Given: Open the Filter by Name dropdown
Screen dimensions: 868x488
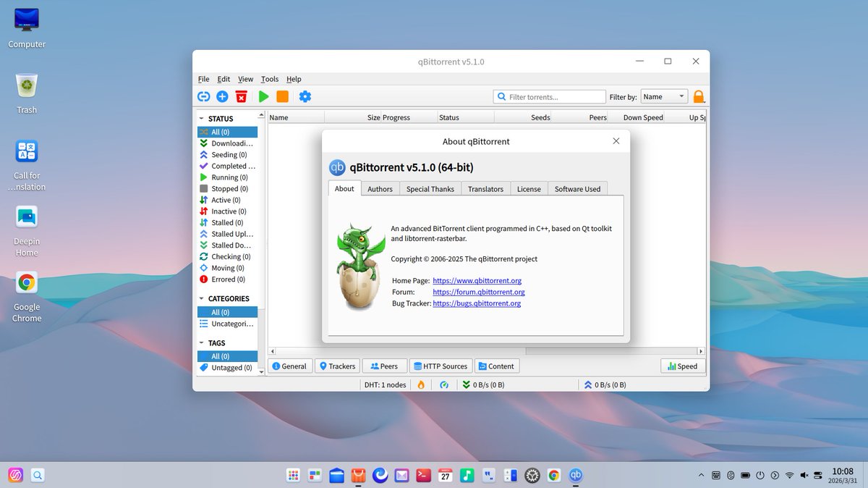Looking at the screenshot, I should tap(663, 96).
